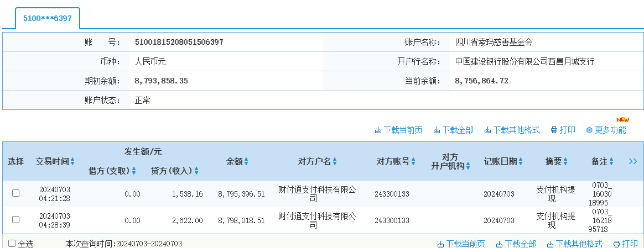Sort by 对方开户机构 column arrows
Image resolution: width=644 pixels, height=248 pixels.
point(468,166)
